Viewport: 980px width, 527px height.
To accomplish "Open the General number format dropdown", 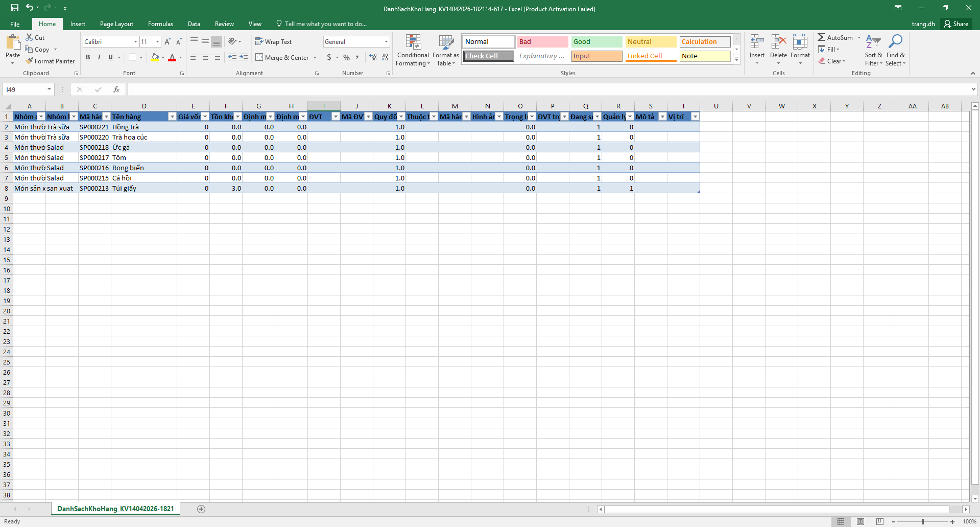I will tap(386, 42).
